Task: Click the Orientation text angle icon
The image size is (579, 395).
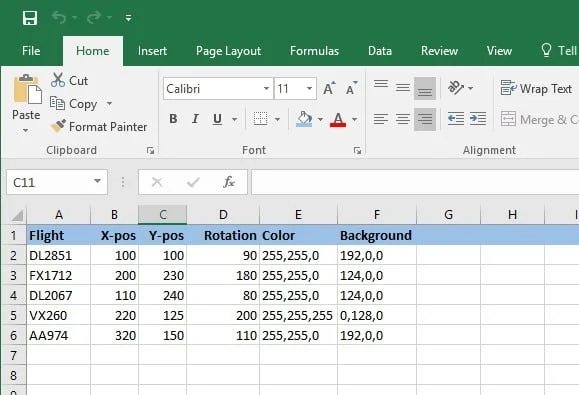Action: 456,88
